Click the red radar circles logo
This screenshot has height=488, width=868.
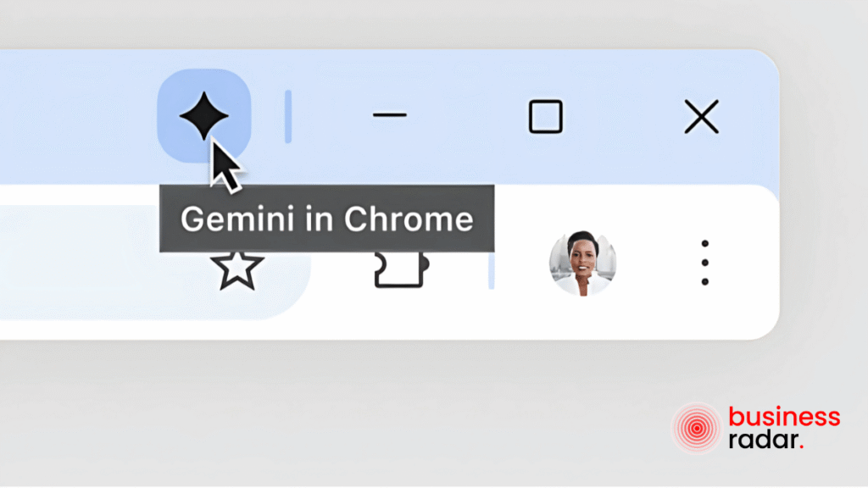tap(697, 428)
